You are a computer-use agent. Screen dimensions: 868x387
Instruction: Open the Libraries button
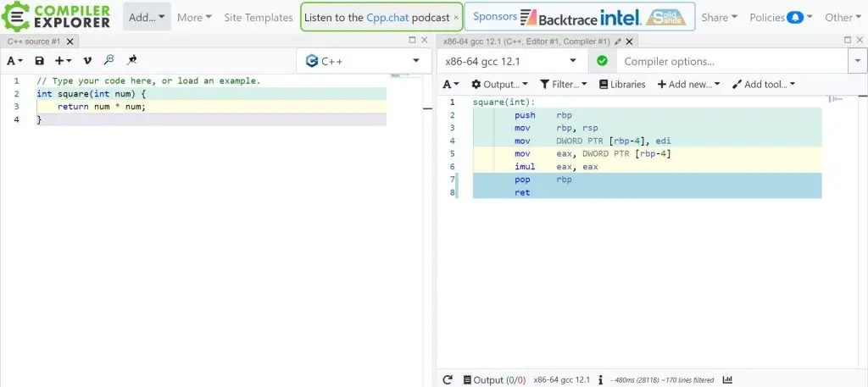[x=622, y=84]
